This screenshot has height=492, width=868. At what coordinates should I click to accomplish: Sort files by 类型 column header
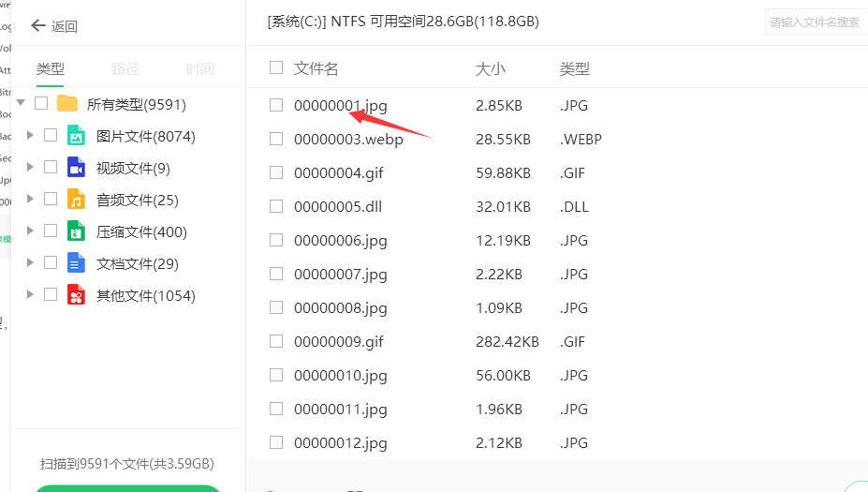click(x=574, y=68)
